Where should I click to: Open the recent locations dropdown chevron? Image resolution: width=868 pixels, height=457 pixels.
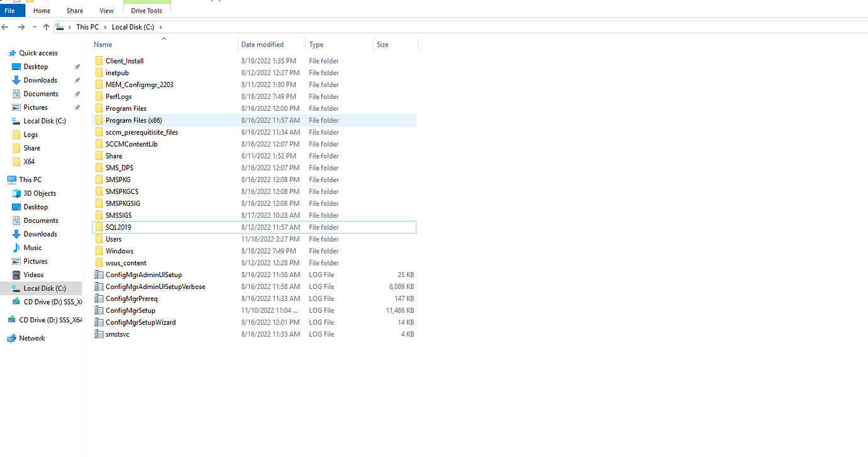pos(35,26)
